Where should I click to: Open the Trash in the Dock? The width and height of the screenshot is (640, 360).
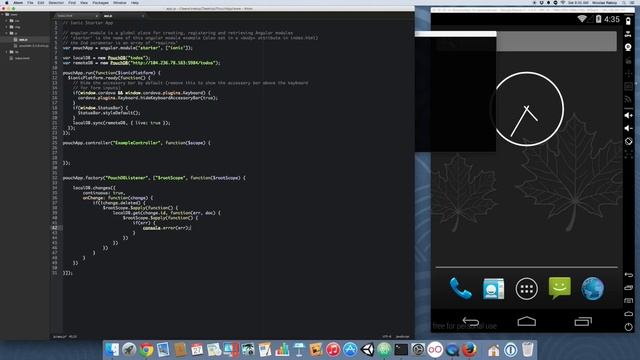click(x=528, y=350)
